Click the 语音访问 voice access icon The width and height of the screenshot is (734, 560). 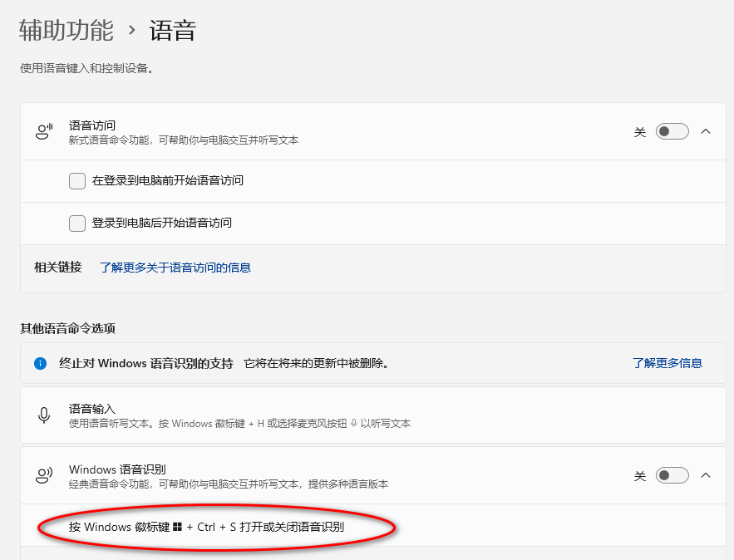(44, 131)
